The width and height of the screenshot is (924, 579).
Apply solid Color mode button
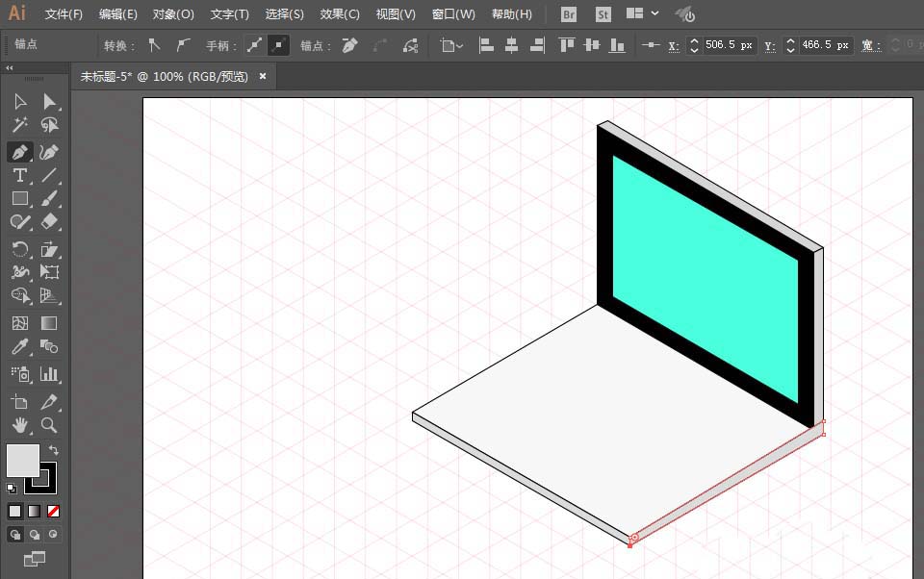[15, 512]
